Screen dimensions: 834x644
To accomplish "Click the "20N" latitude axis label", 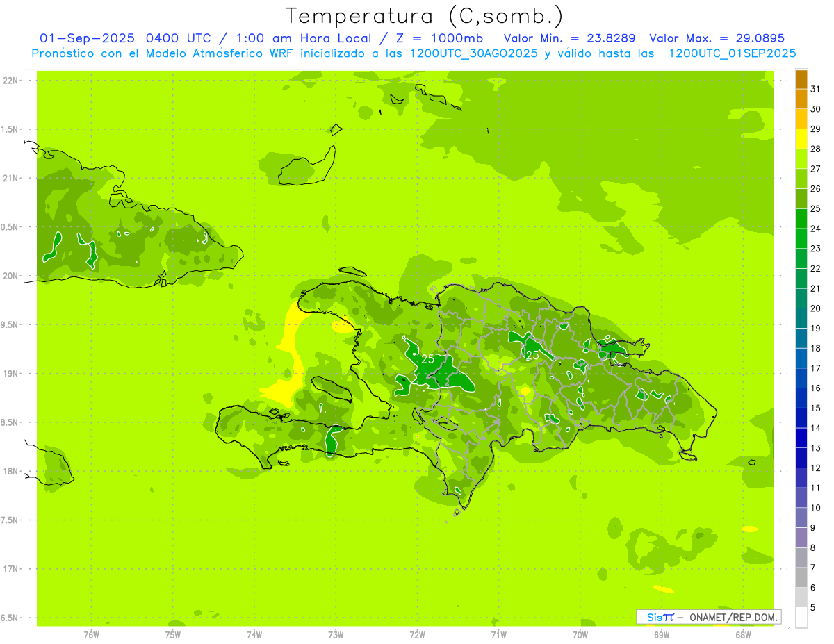I will pyautogui.click(x=12, y=276).
